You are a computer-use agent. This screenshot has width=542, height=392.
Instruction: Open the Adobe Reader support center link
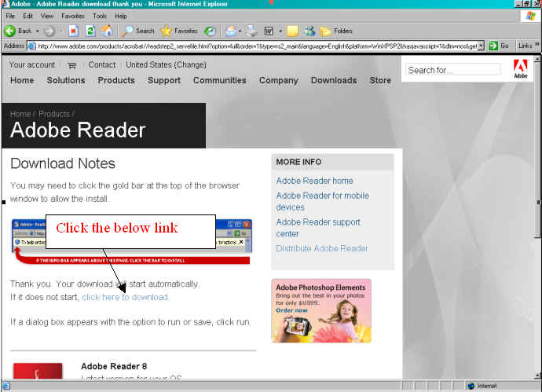tap(318, 228)
